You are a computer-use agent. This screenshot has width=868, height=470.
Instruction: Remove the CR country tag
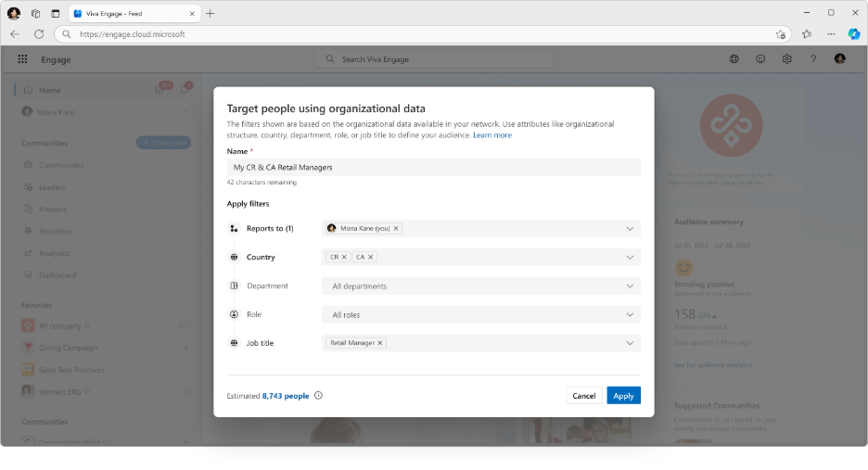(344, 257)
